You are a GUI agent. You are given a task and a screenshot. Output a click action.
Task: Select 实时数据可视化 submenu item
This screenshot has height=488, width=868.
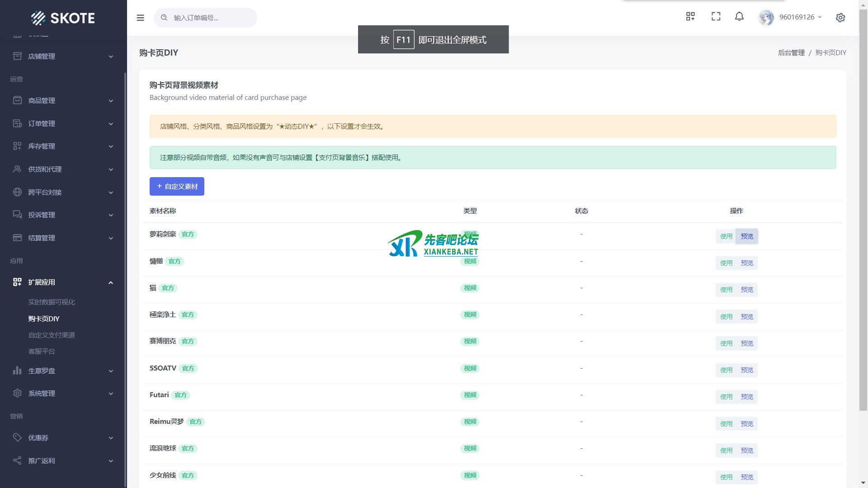click(52, 302)
